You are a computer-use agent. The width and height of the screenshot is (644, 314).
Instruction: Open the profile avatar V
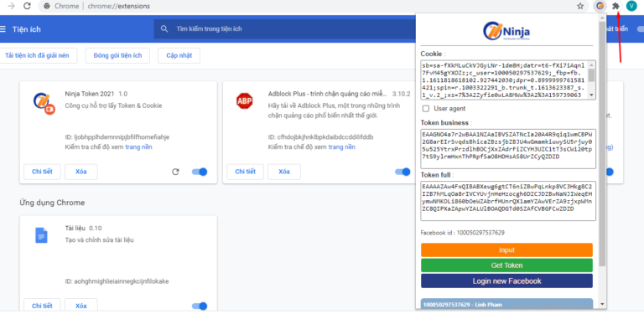point(631,6)
